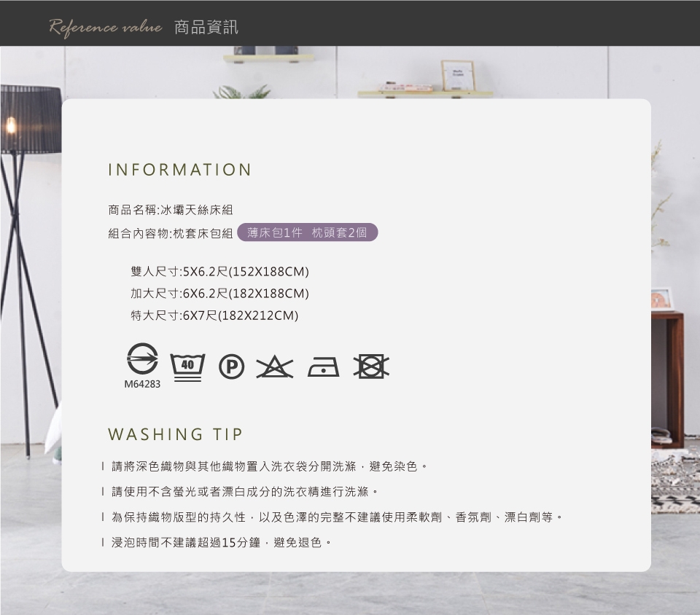Screen dimensions: 700x615
Task: Click the washing tip about 螢光 and 漂白
Action: click(x=244, y=491)
